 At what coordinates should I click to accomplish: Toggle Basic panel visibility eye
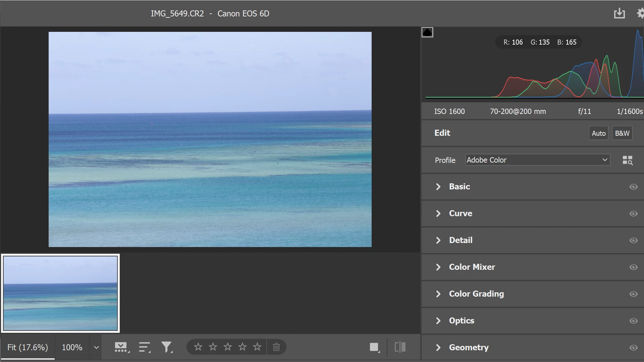[x=633, y=187]
